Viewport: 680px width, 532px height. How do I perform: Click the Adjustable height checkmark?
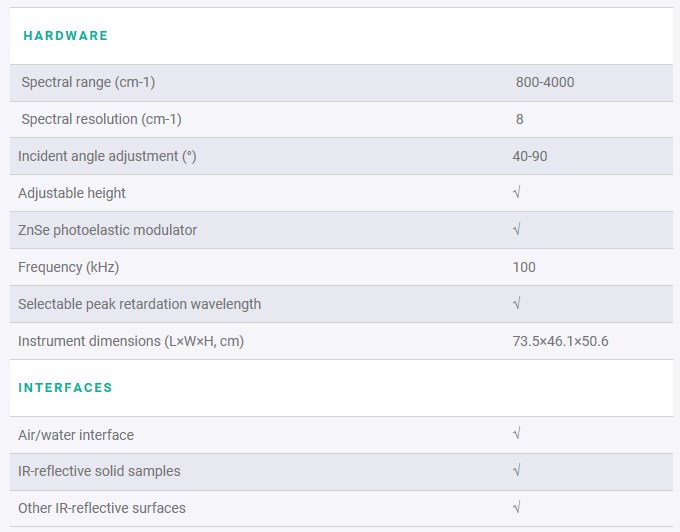[x=517, y=193]
